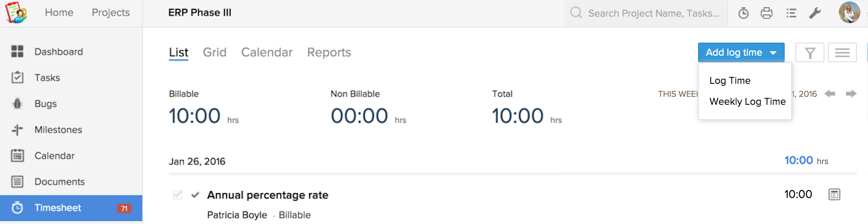This screenshot has height=224, width=868.
Task: Switch to the Grid tab
Action: (215, 52)
